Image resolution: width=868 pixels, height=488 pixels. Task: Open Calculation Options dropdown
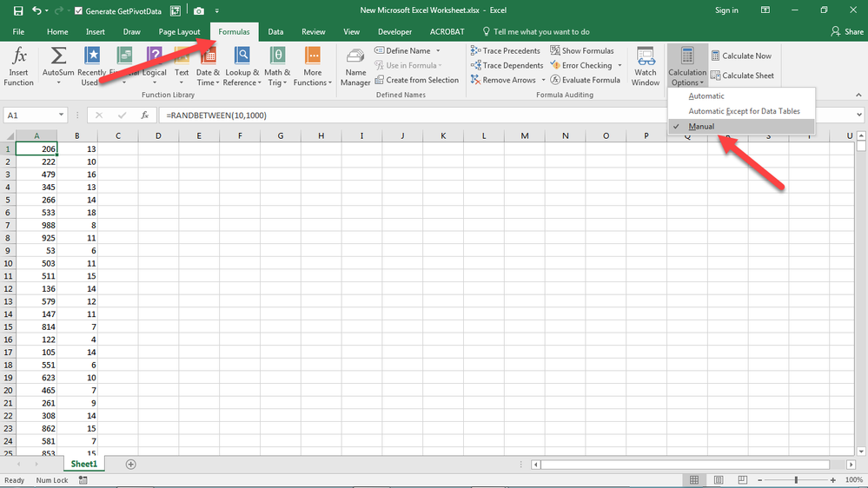tap(687, 66)
